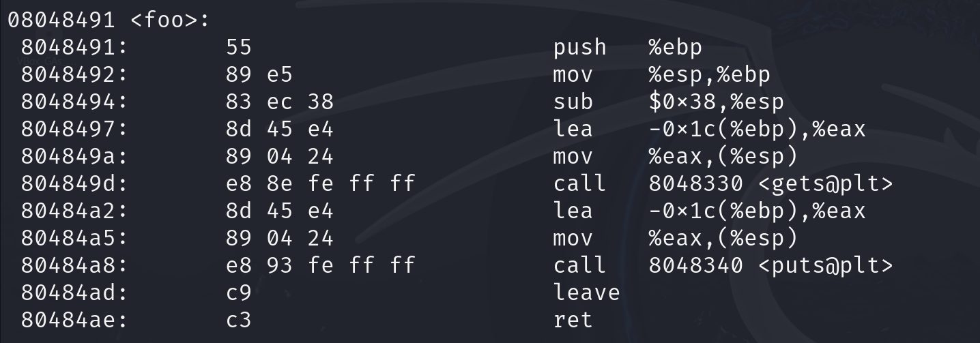Click the leave instruction mnemonic

tap(586, 293)
